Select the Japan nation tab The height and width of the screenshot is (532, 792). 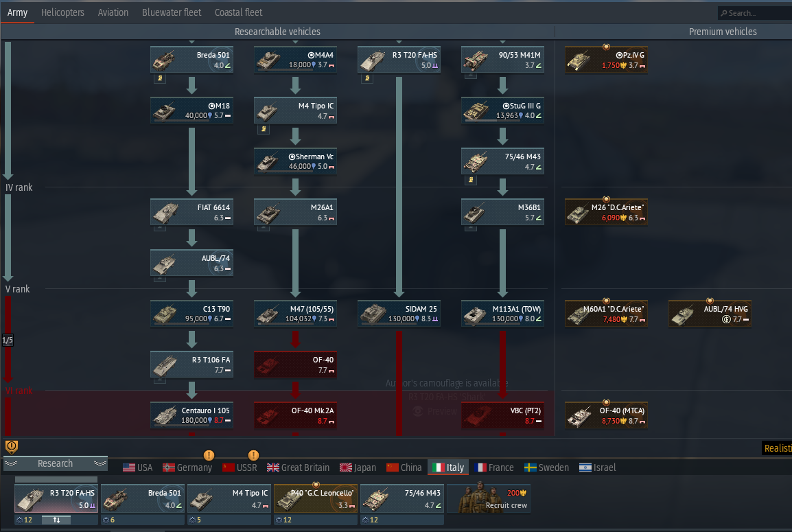point(358,467)
